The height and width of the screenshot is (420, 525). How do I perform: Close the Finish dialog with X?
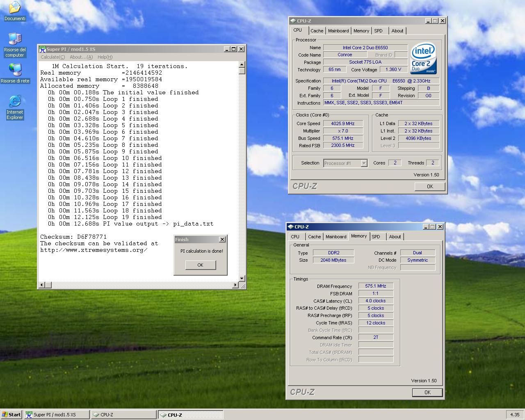[222, 240]
